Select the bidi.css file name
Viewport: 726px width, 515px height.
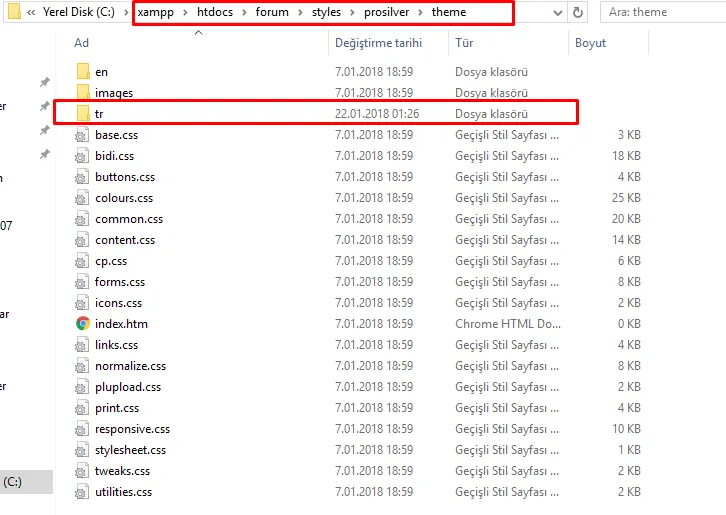[114, 156]
